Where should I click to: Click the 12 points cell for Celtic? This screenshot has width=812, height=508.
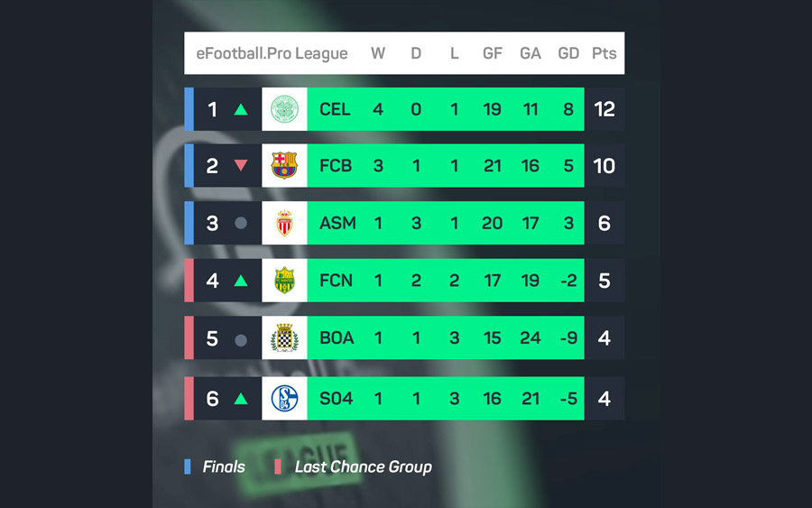[x=604, y=109]
